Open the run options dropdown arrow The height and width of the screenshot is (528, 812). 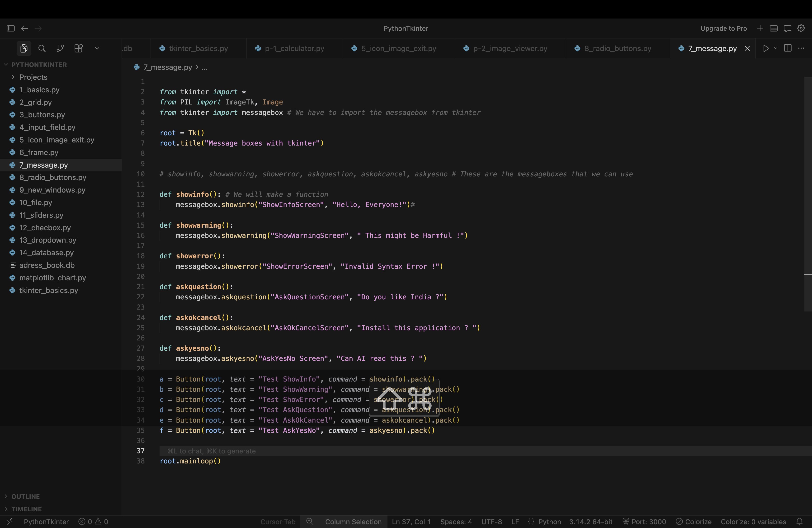coord(775,48)
